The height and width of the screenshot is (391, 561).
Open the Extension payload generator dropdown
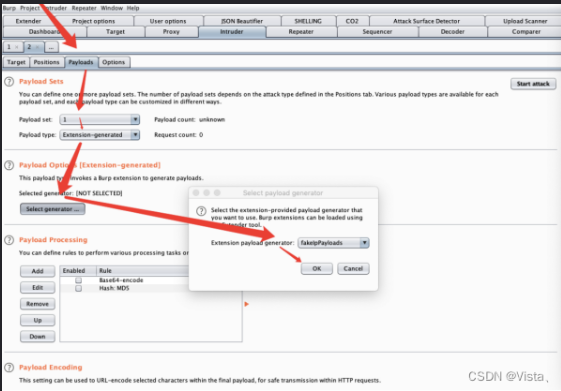click(x=333, y=243)
